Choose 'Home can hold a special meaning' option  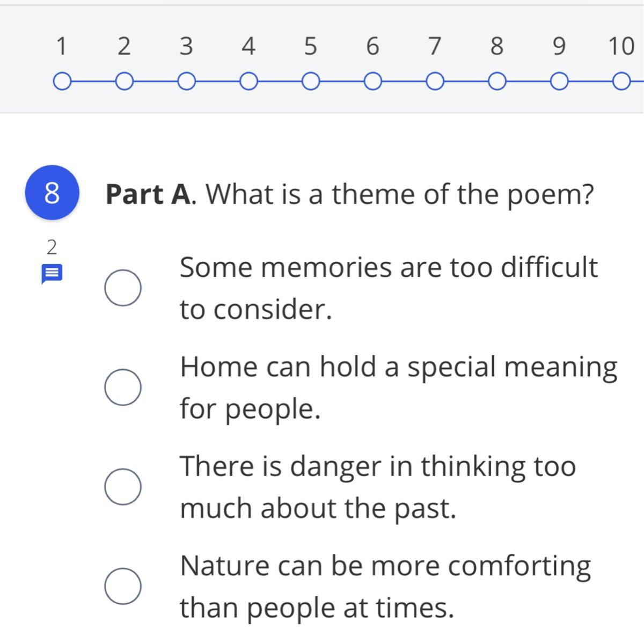[123, 387]
